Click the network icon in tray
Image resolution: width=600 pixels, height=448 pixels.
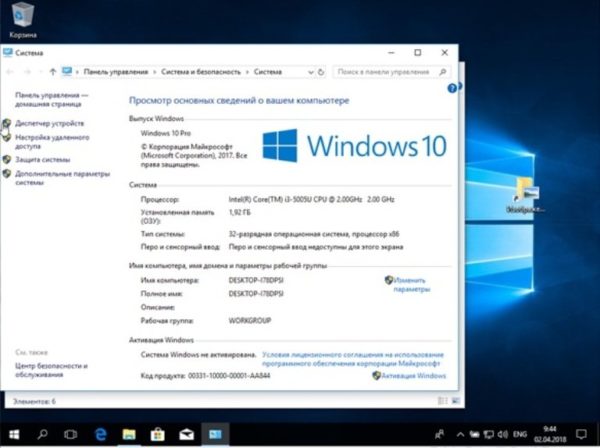(489, 434)
